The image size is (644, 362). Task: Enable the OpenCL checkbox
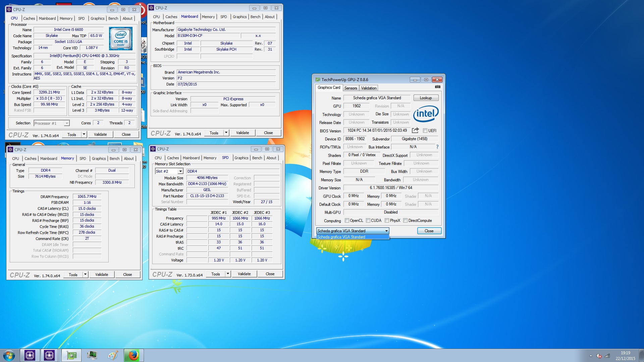(x=347, y=221)
